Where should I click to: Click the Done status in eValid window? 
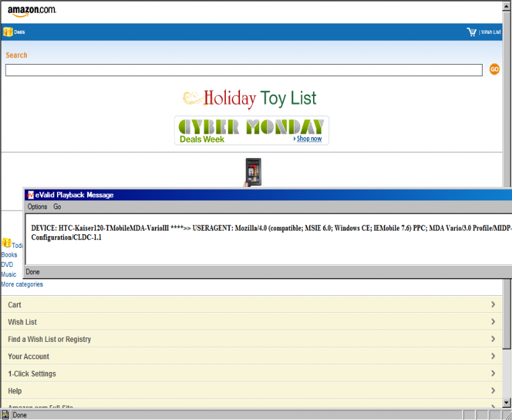click(x=33, y=271)
